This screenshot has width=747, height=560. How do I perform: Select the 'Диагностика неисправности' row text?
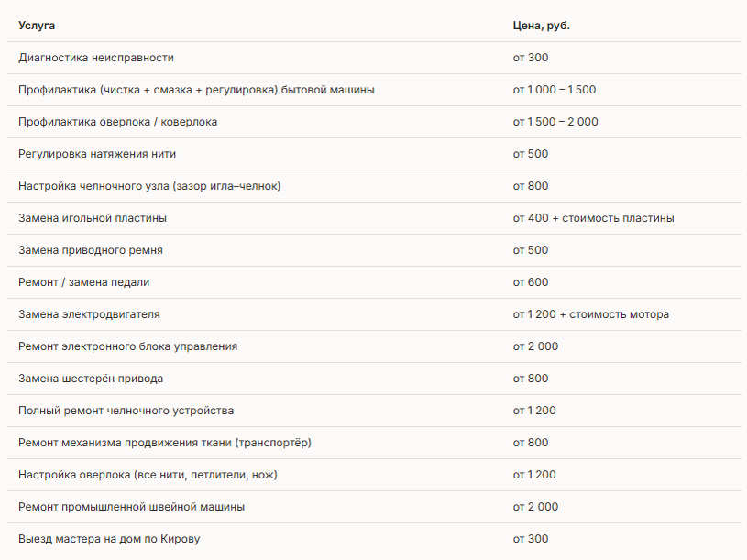click(96, 58)
